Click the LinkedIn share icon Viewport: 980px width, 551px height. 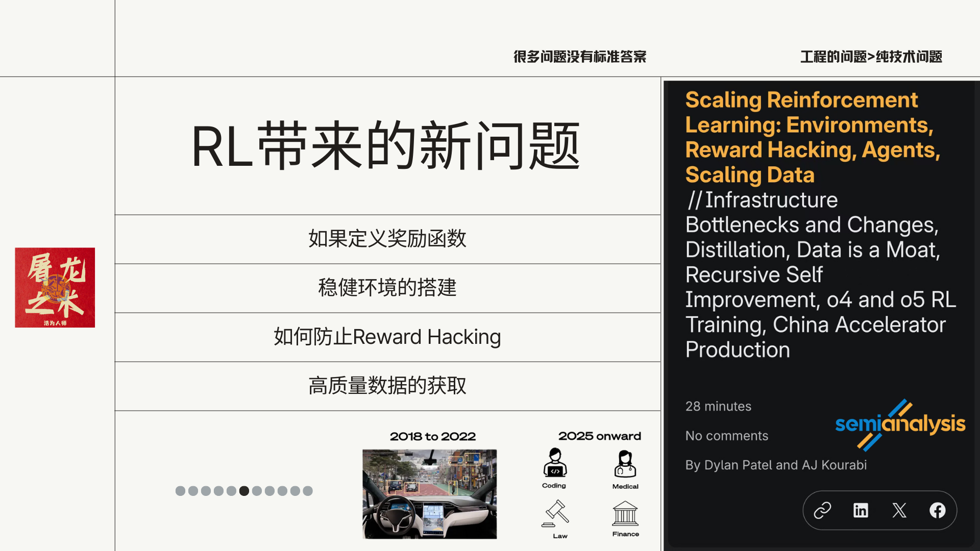point(861,510)
